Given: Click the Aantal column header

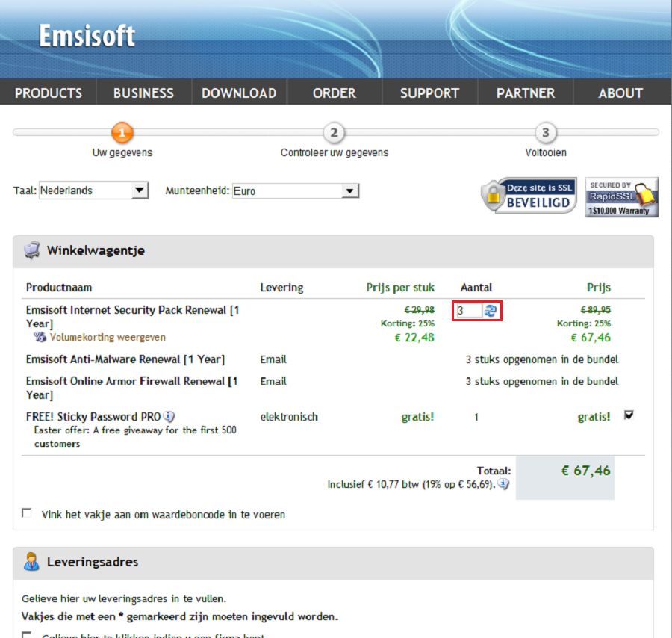Looking at the screenshot, I should click(x=476, y=288).
